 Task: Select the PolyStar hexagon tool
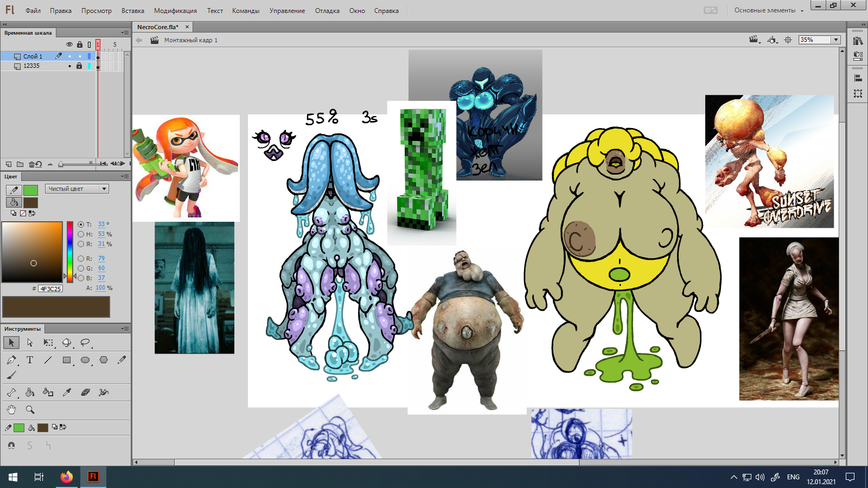(x=104, y=360)
